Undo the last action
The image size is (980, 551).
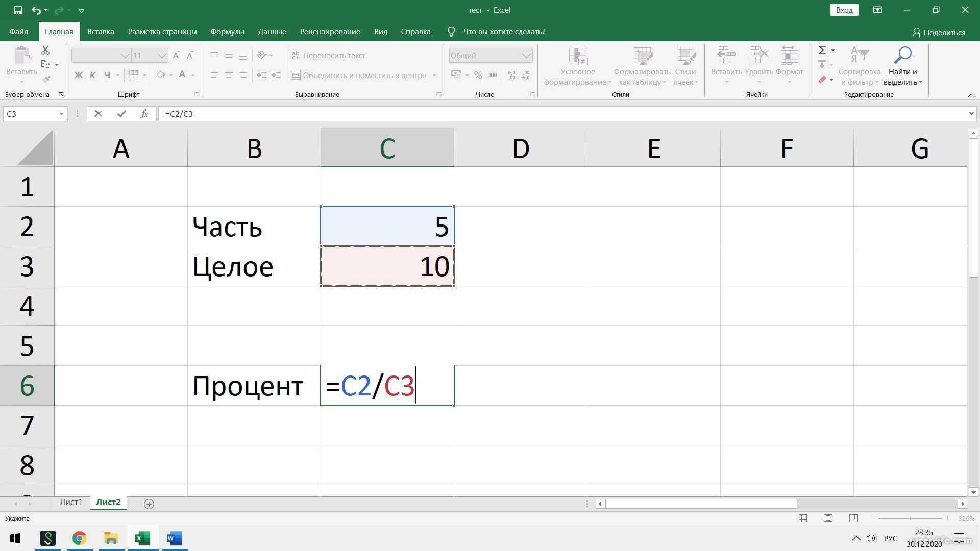(x=36, y=10)
